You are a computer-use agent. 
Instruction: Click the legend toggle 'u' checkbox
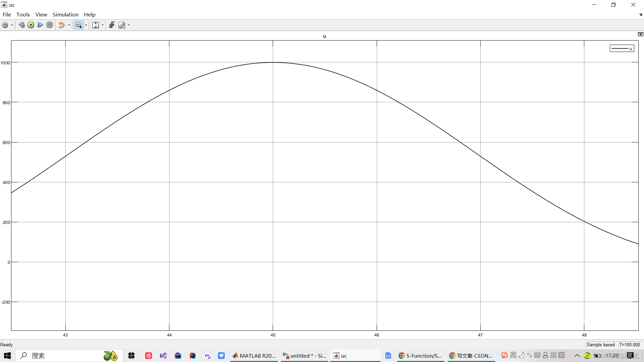(x=622, y=48)
